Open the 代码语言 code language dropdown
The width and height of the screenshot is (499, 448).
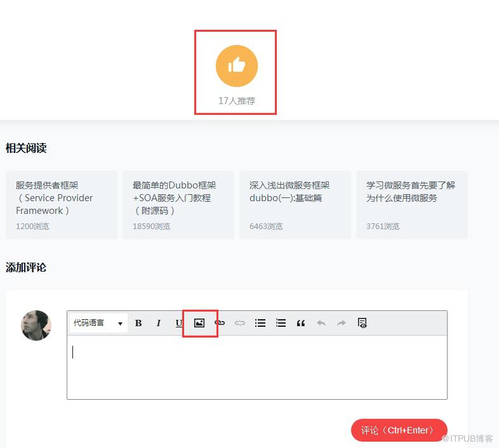tap(98, 323)
